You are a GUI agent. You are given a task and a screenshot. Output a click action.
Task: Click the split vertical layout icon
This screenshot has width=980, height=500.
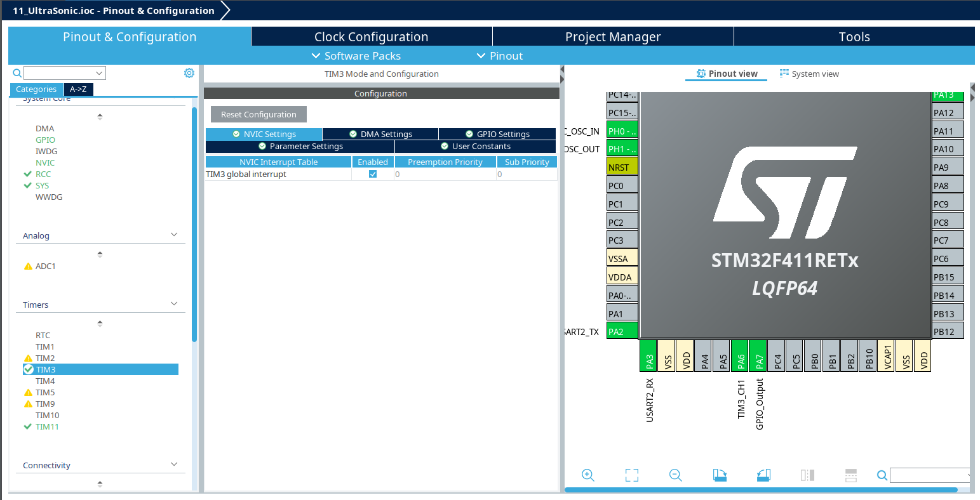point(851,475)
